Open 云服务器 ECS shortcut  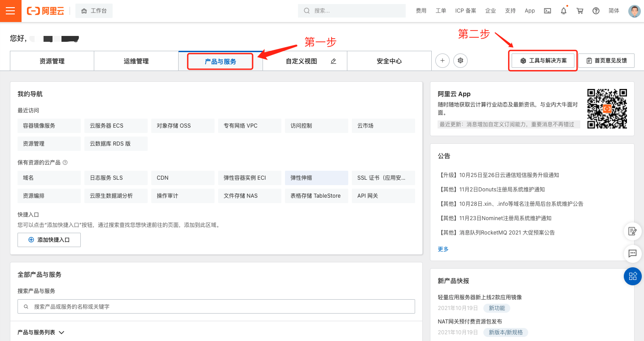(x=116, y=126)
